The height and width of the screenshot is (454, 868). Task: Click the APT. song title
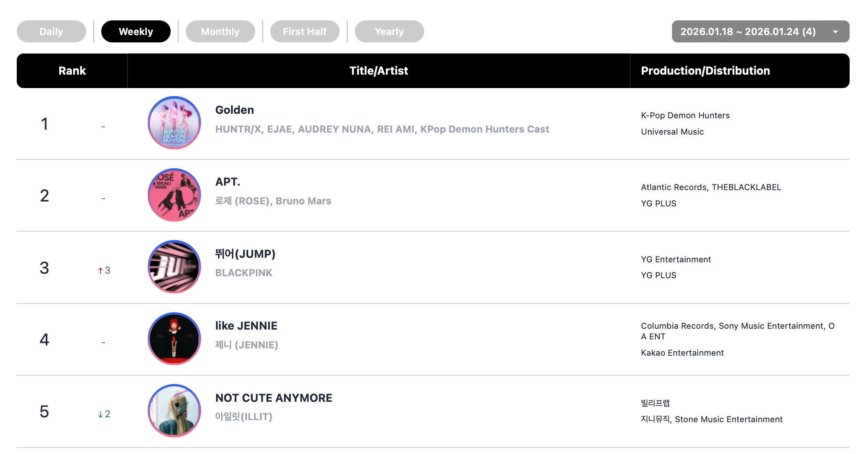228,182
